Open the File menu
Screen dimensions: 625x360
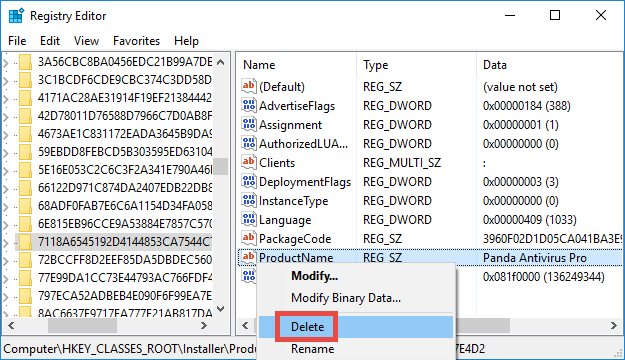pos(17,41)
